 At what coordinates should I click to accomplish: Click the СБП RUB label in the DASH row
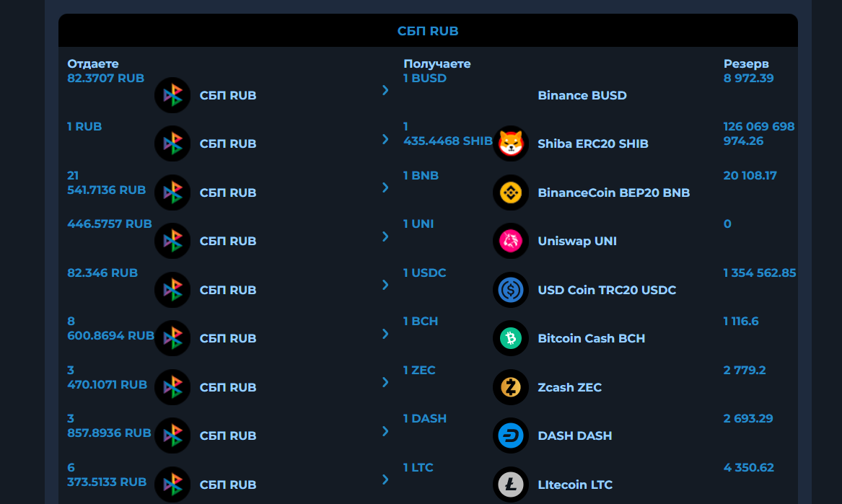point(228,436)
